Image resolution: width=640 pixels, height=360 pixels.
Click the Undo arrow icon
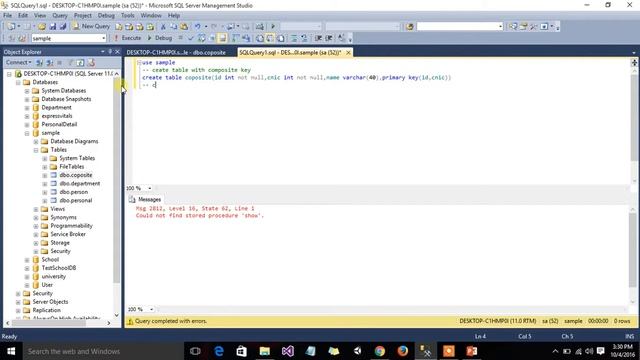tap(198, 26)
